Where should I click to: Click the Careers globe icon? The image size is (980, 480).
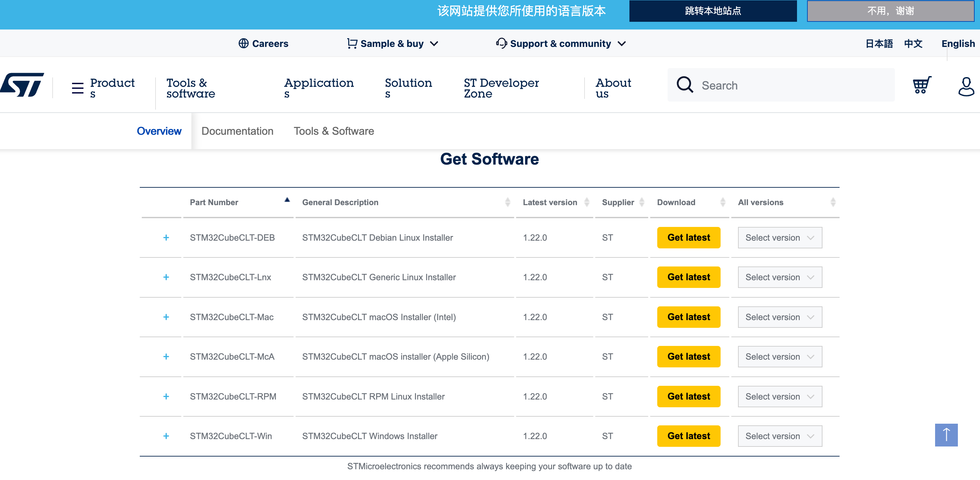coord(243,43)
